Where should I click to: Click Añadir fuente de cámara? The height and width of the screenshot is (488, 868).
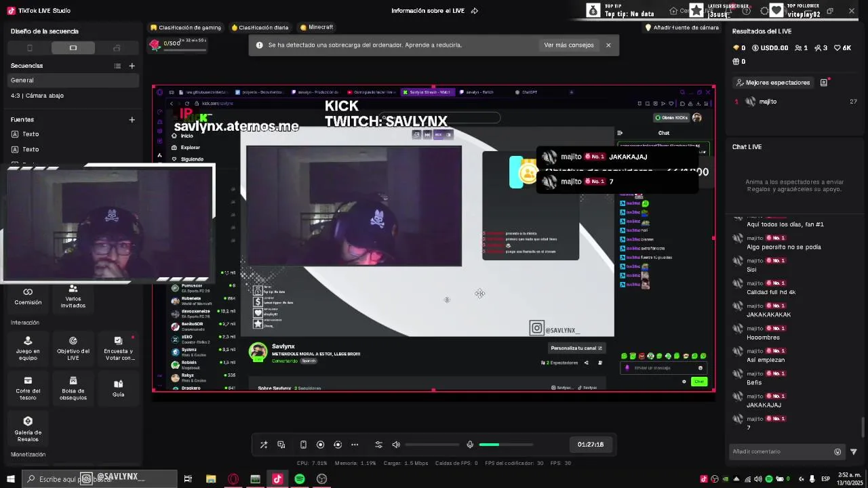(682, 28)
